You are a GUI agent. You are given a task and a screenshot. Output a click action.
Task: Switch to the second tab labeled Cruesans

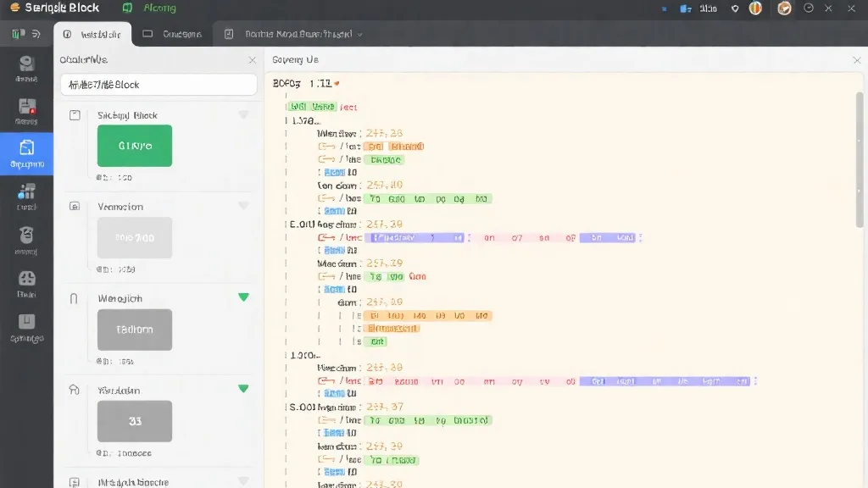(x=172, y=34)
